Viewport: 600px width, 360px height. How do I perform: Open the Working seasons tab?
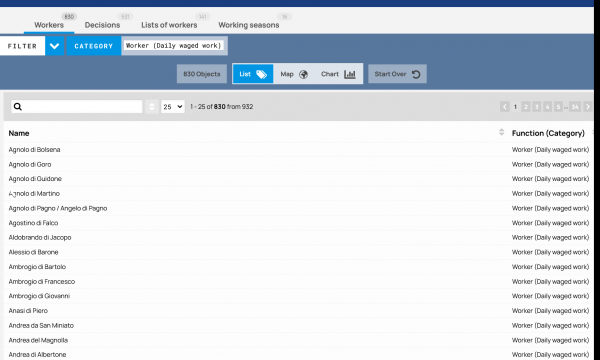tap(249, 25)
